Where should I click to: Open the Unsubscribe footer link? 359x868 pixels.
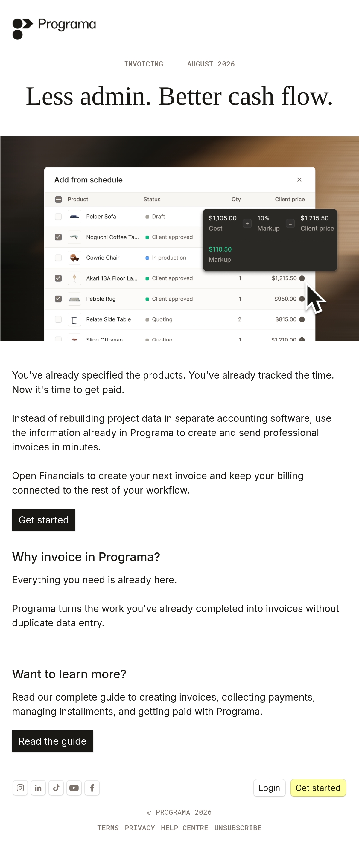pyautogui.click(x=238, y=828)
